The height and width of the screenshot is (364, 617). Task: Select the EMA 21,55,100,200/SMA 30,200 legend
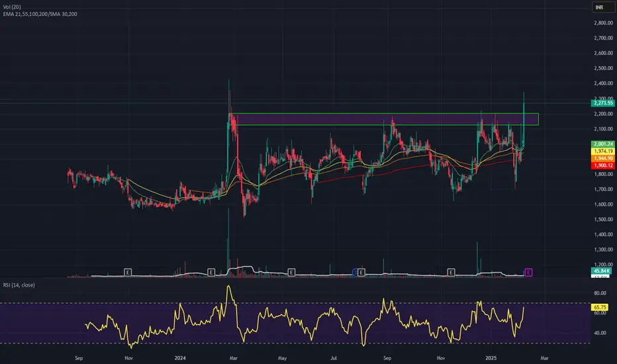coord(40,14)
